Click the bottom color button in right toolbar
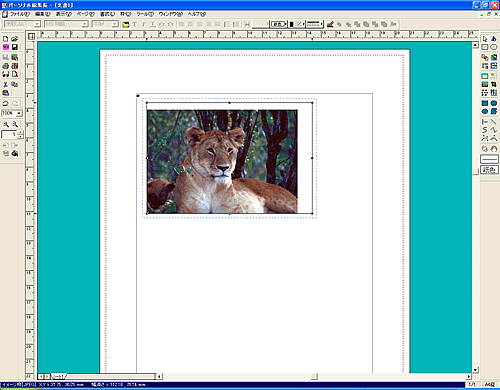 pos(489,170)
